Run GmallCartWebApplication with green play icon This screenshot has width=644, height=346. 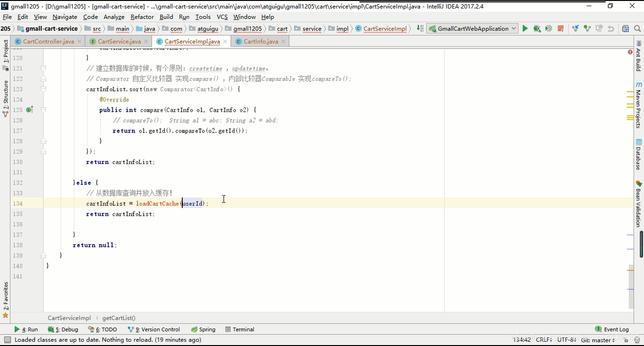tap(525, 29)
